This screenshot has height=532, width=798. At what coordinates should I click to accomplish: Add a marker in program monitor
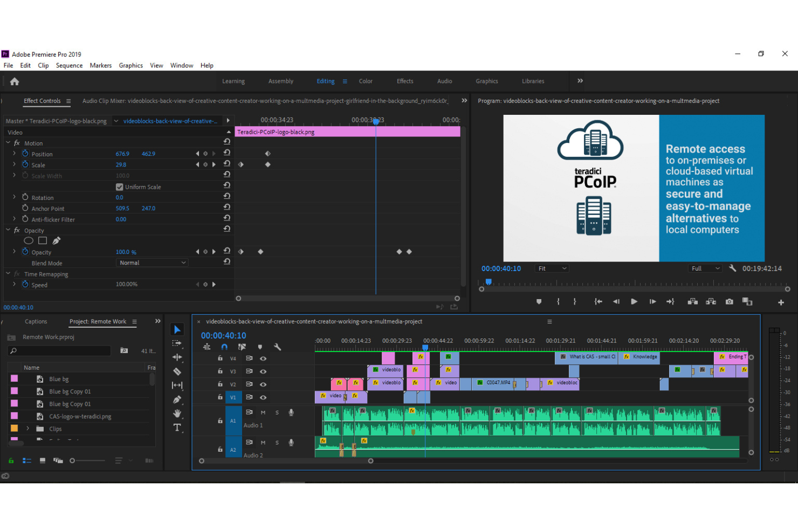coord(539,302)
